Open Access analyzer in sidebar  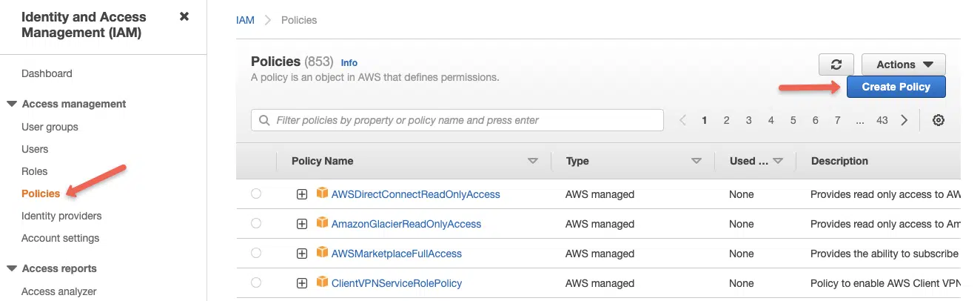click(x=59, y=291)
